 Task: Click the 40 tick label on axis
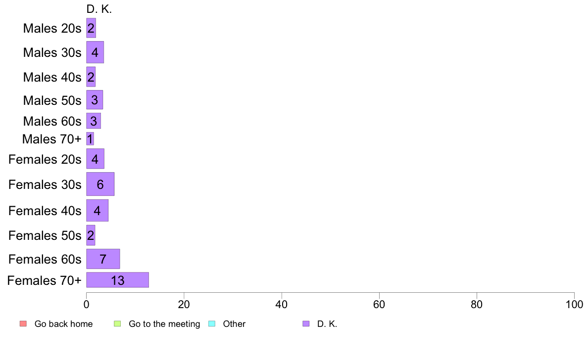[282, 304]
